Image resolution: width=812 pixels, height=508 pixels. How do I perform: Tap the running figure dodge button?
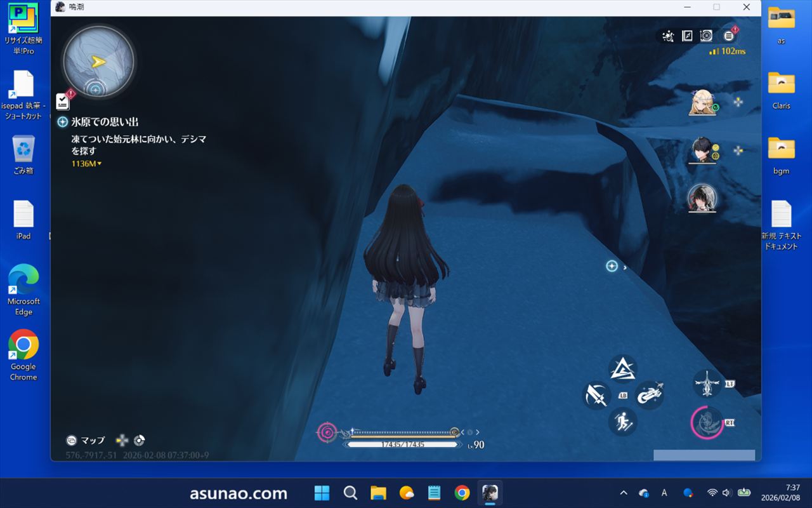622,421
